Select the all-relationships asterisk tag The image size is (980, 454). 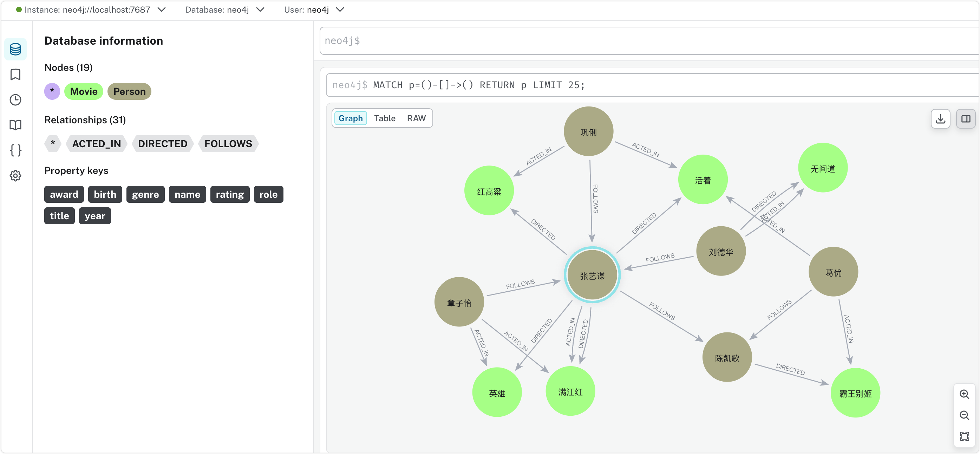tap(53, 144)
